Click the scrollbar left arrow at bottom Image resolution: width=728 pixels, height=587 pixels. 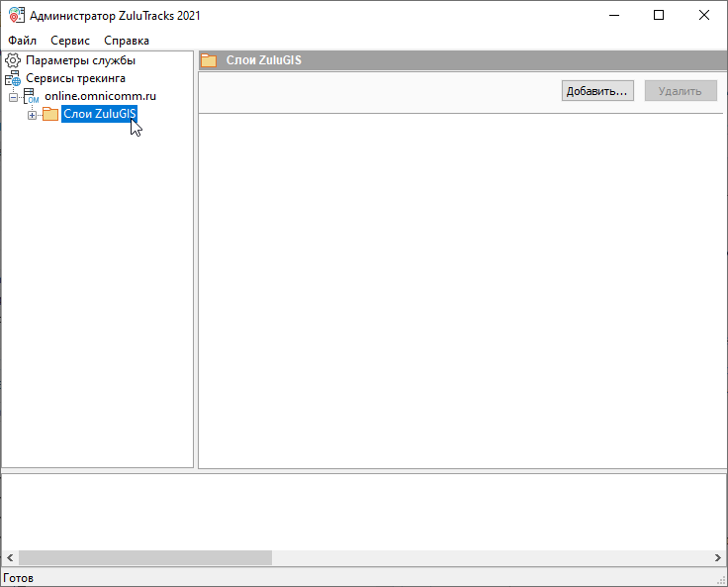[9, 558]
